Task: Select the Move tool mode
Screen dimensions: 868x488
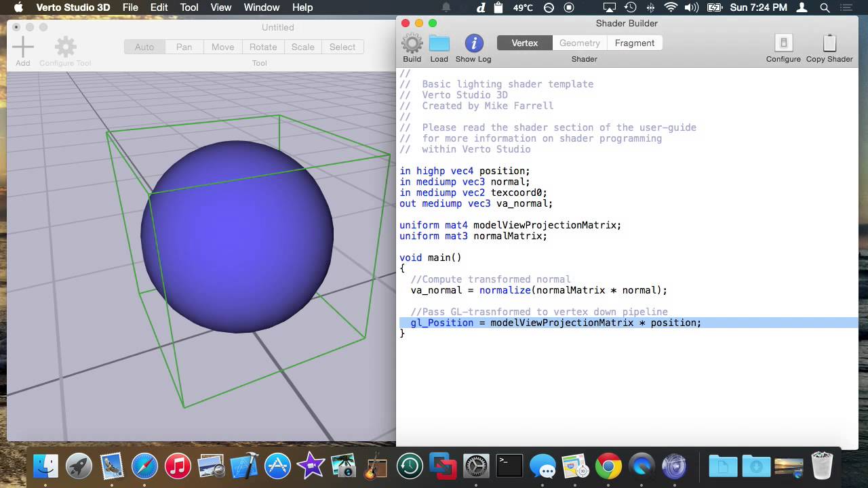Action: tap(223, 47)
